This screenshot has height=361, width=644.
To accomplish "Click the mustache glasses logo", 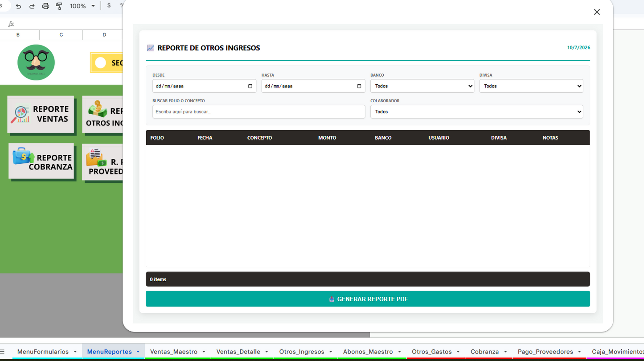I will 36,62.
